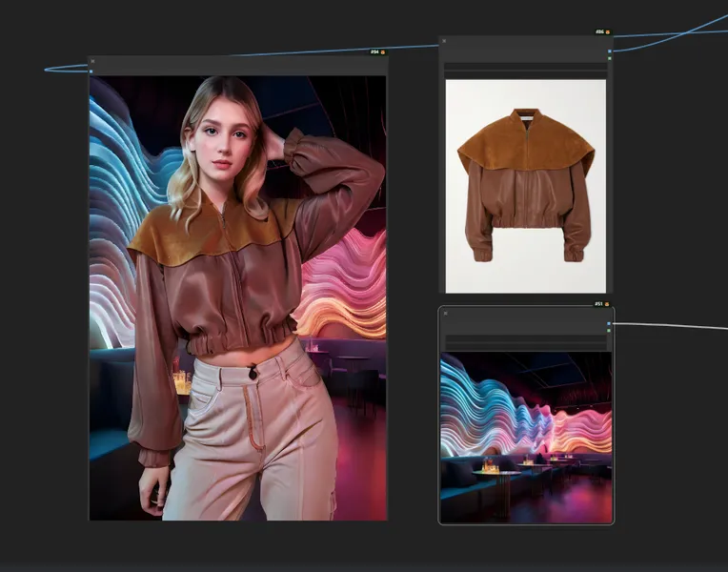Collapse the jacket image node
The height and width of the screenshot is (572, 728).
coord(445,42)
